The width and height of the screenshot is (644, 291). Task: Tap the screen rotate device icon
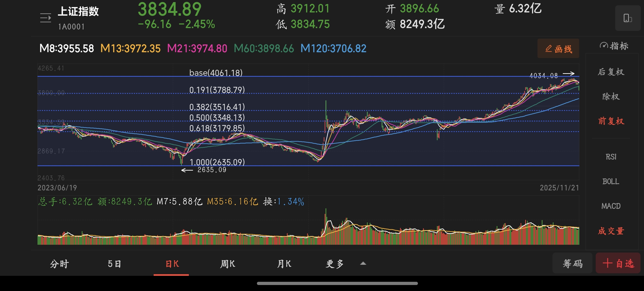pos(627,18)
